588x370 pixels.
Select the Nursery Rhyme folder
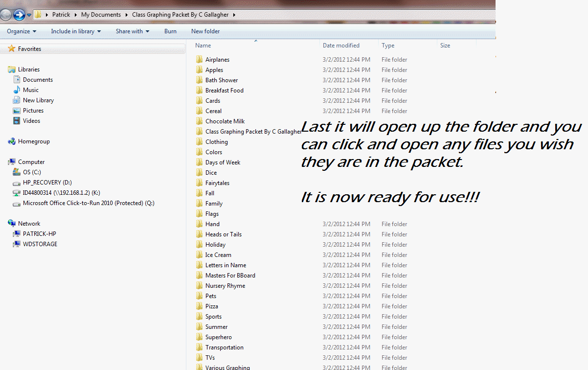(225, 286)
